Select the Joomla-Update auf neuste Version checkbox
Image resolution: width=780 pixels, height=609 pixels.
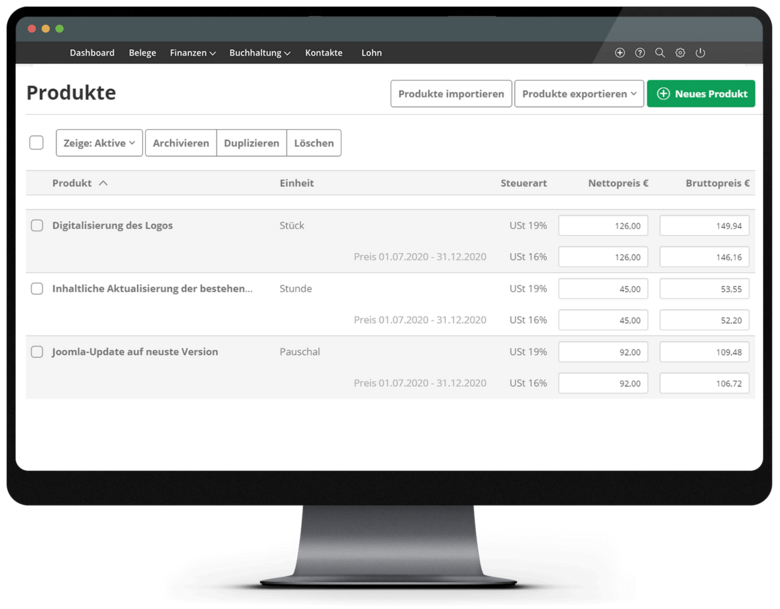[x=37, y=352]
